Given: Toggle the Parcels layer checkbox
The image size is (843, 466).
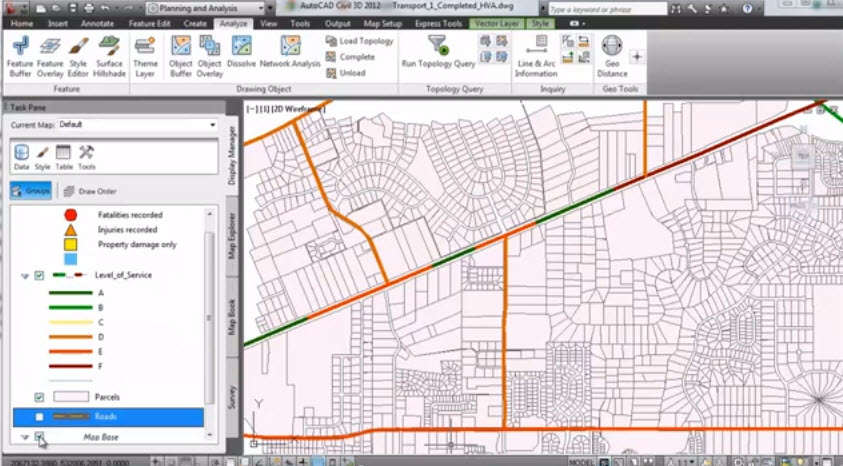Looking at the screenshot, I should 39,397.
